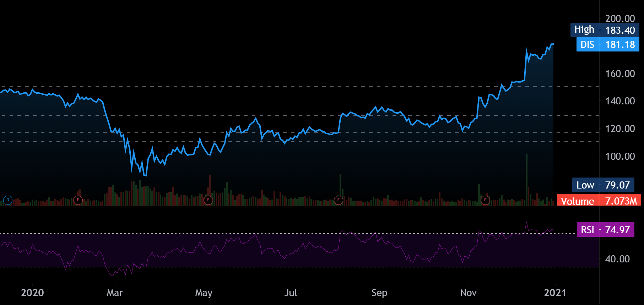Click the Nov label on time axis
Viewport: 644px width, 305px height.
coord(468,293)
